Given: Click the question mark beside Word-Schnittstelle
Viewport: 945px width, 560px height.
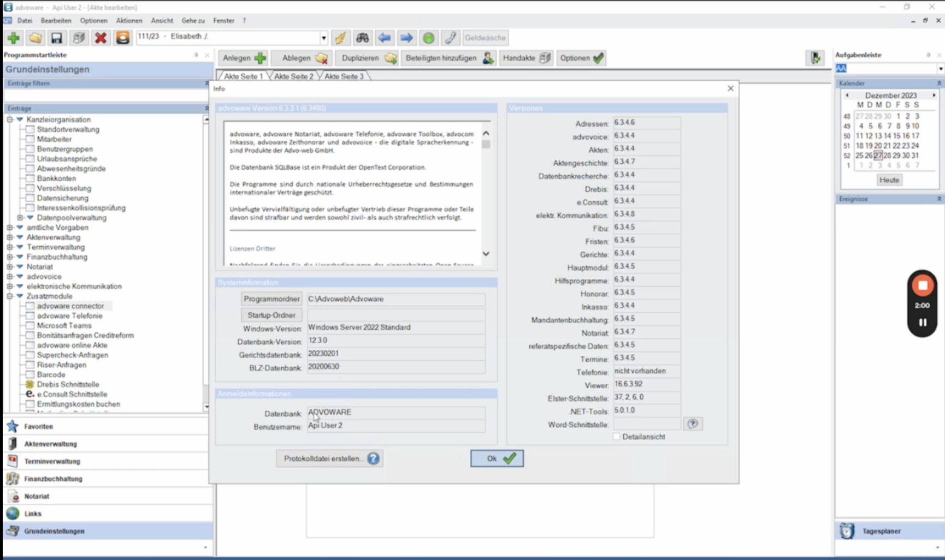Looking at the screenshot, I should [x=693, y=424].
